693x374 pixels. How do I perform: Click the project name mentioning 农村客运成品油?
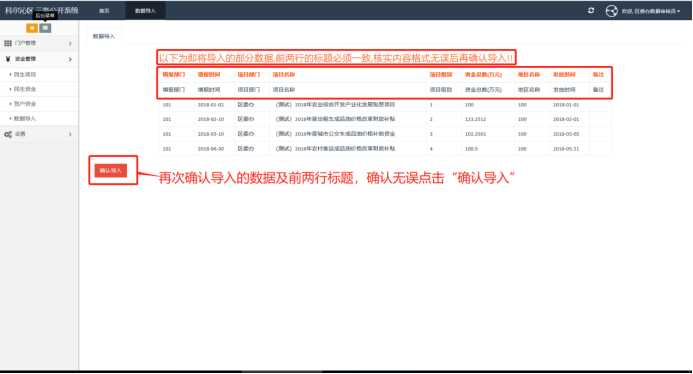click(335, 149)
